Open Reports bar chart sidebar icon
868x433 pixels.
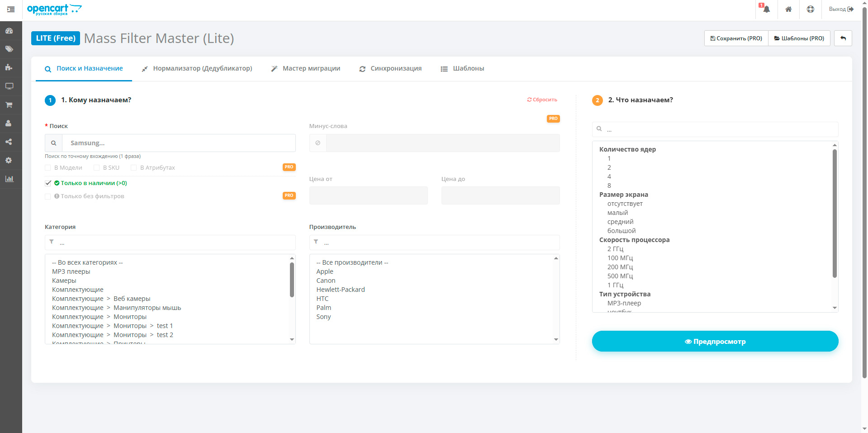9,179
